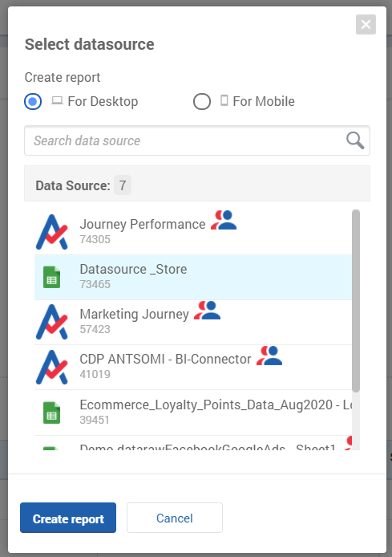Click the Data Source count badge 7
This screenshot has height=557, width=392.
coord(123,185)
